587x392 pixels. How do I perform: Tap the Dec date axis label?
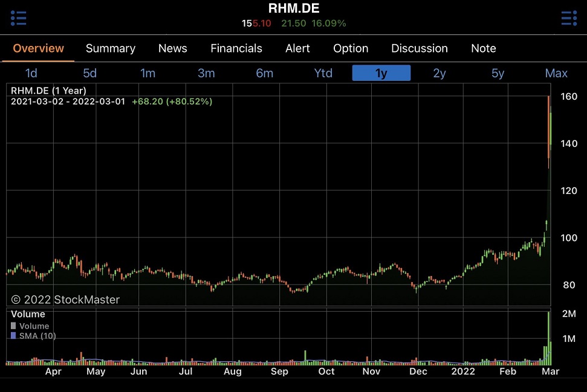418,371
